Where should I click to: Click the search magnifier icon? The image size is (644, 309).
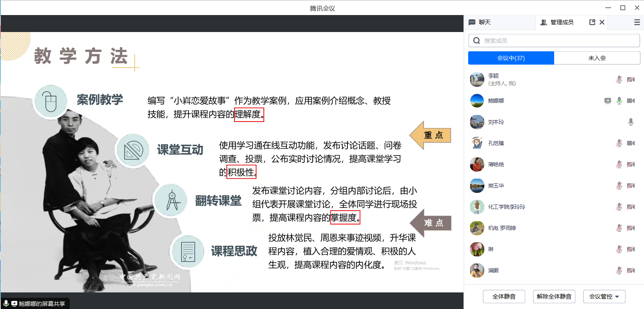click(477, 41)
